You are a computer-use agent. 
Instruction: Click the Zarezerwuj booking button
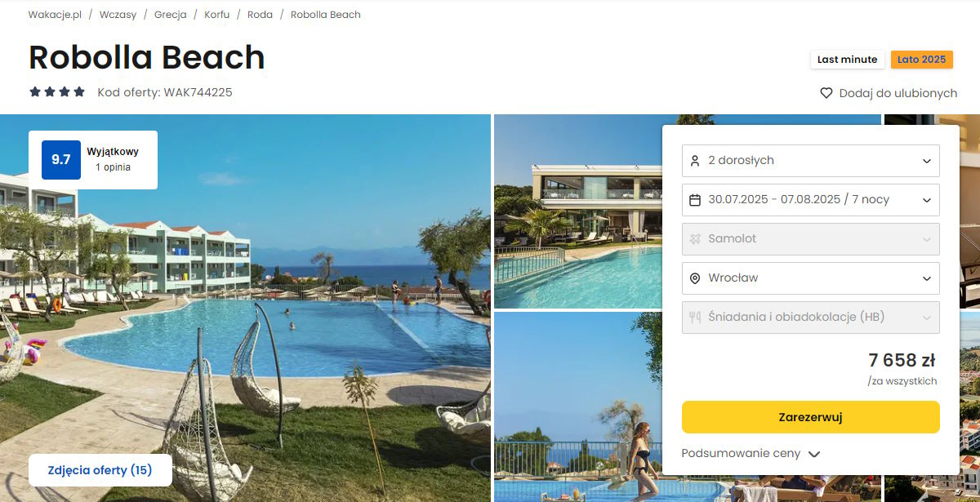click(811, 417)
